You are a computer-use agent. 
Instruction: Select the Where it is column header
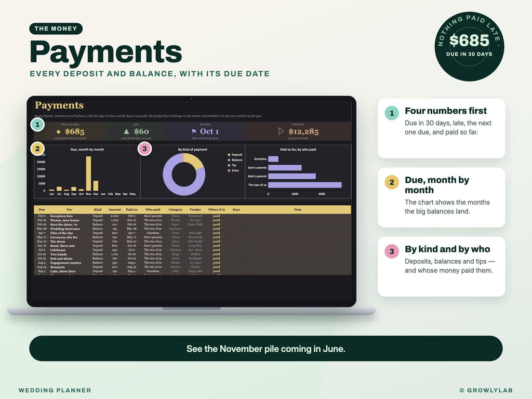tap(217, 210)
